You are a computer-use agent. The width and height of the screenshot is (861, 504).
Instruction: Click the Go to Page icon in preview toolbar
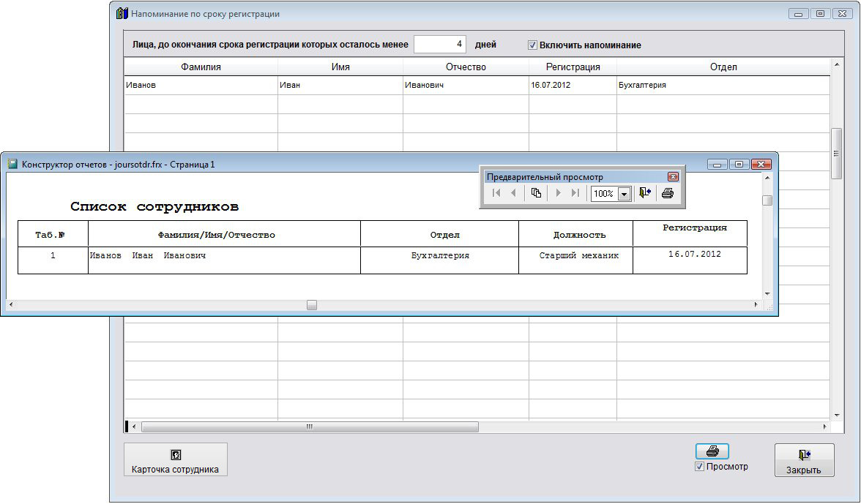click(536, 193)
